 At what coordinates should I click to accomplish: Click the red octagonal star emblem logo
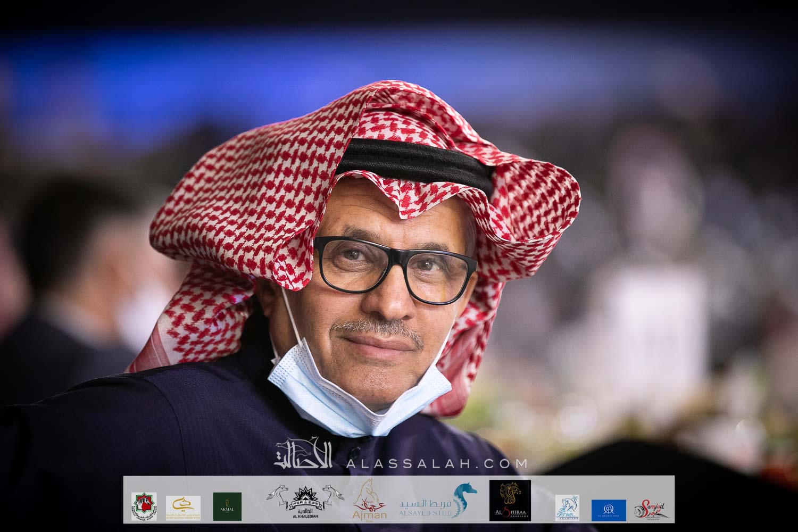pos(144,506)
